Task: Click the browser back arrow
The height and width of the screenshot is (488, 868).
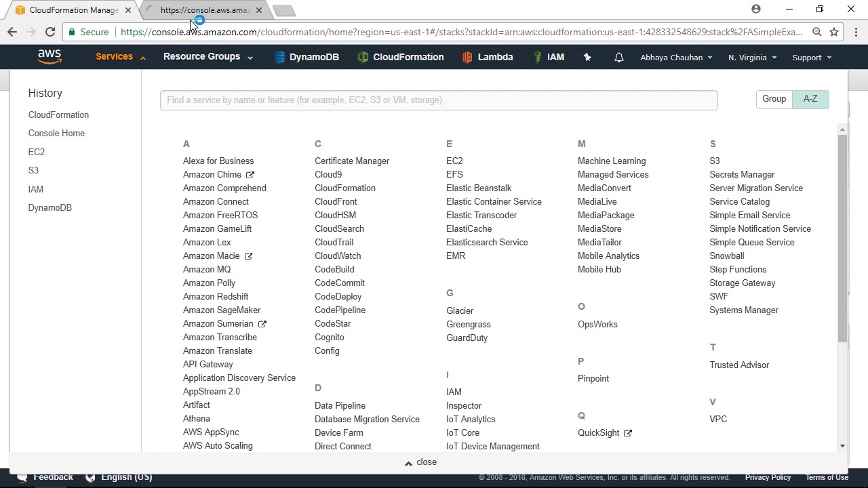Action: coord(12,32)
